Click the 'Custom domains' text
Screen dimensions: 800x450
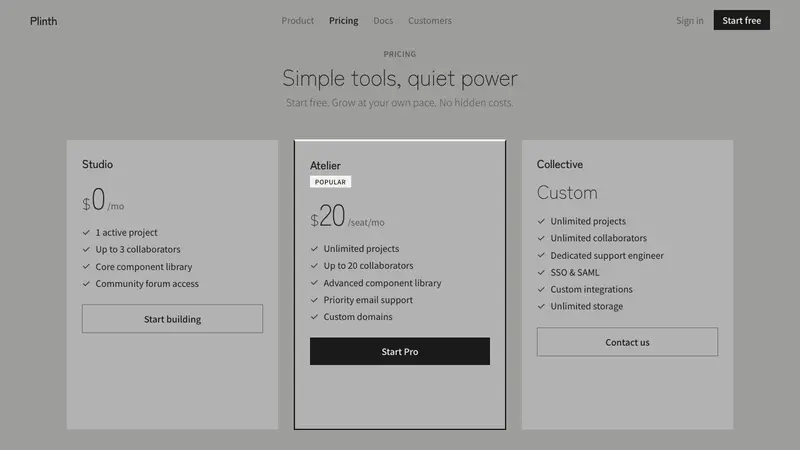[x=358, y=316]
